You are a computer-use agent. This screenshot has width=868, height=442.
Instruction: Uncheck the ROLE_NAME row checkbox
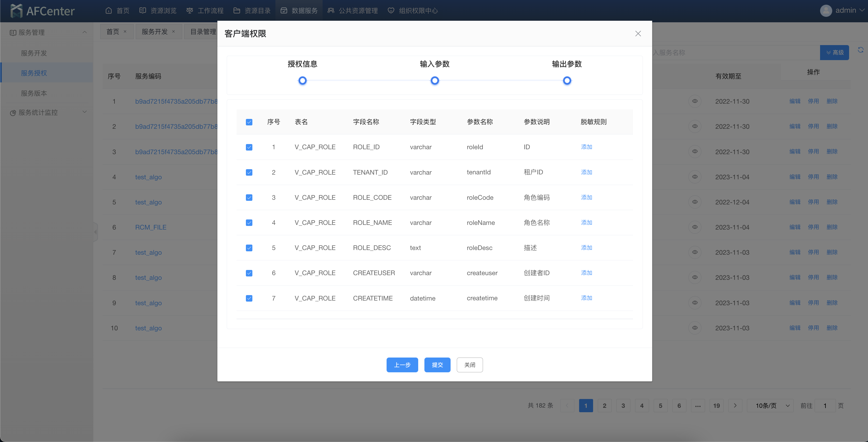coord(249,223)
